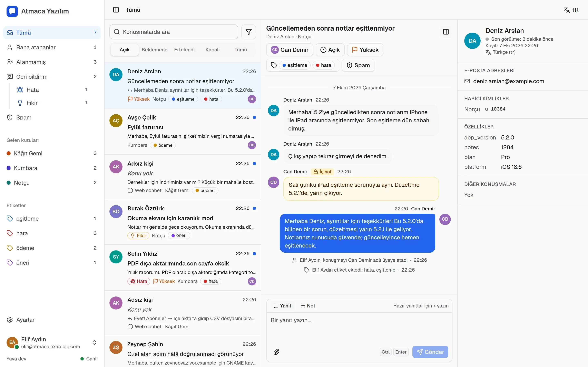Viewport: 588px width, 367px height.
Task: Select the Kapalı tab
Action: (212, 50)
